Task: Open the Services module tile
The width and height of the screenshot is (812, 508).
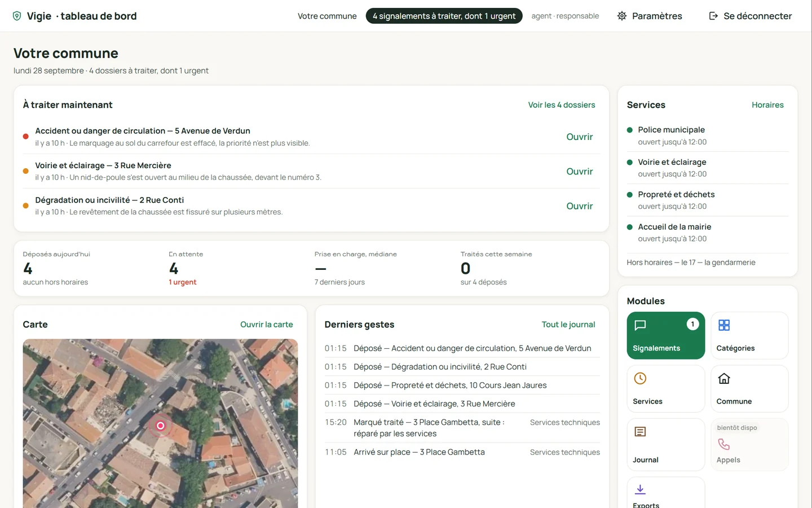Action: 665,388
